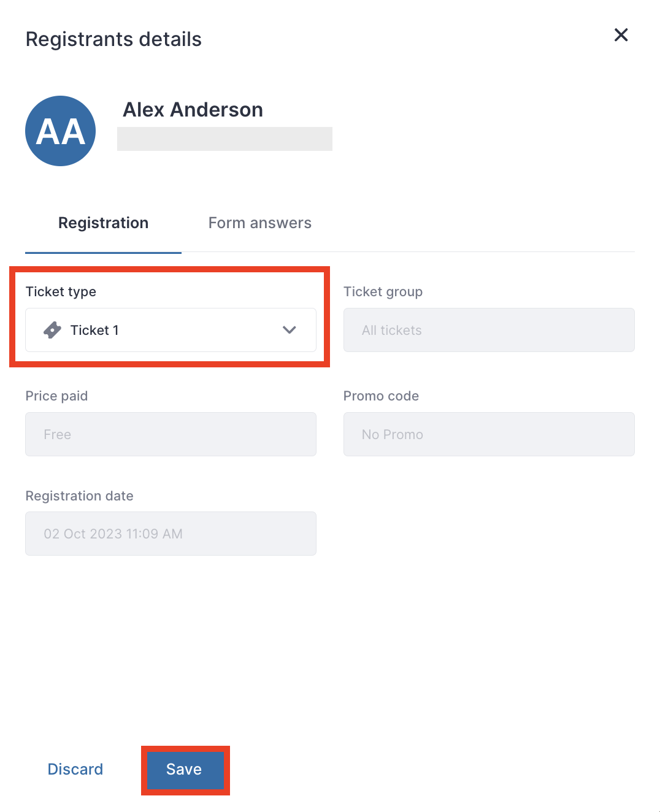
Task: Click the Ticket group field showing All tickets
Action: pos(489,330)
